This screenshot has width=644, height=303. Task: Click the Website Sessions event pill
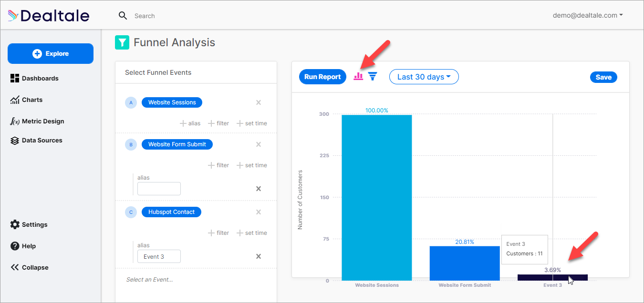172,102
